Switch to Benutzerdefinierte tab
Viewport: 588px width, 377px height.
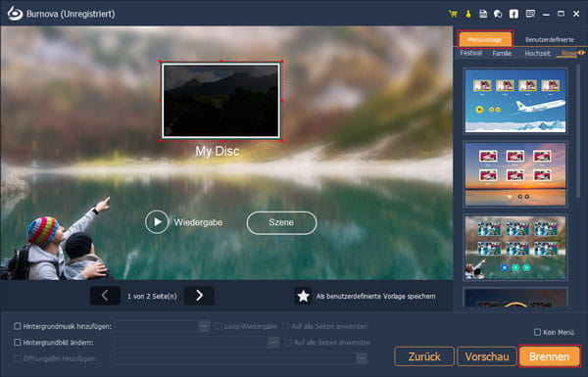click(x=550, y=39)
